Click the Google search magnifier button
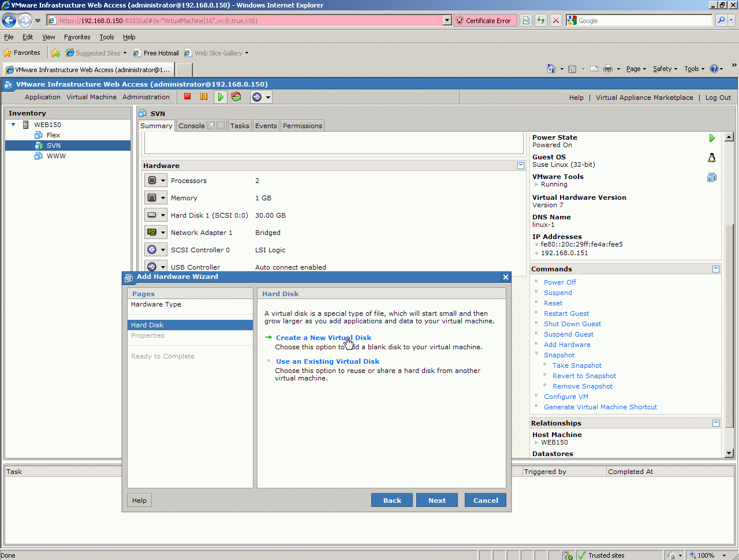 721,21
